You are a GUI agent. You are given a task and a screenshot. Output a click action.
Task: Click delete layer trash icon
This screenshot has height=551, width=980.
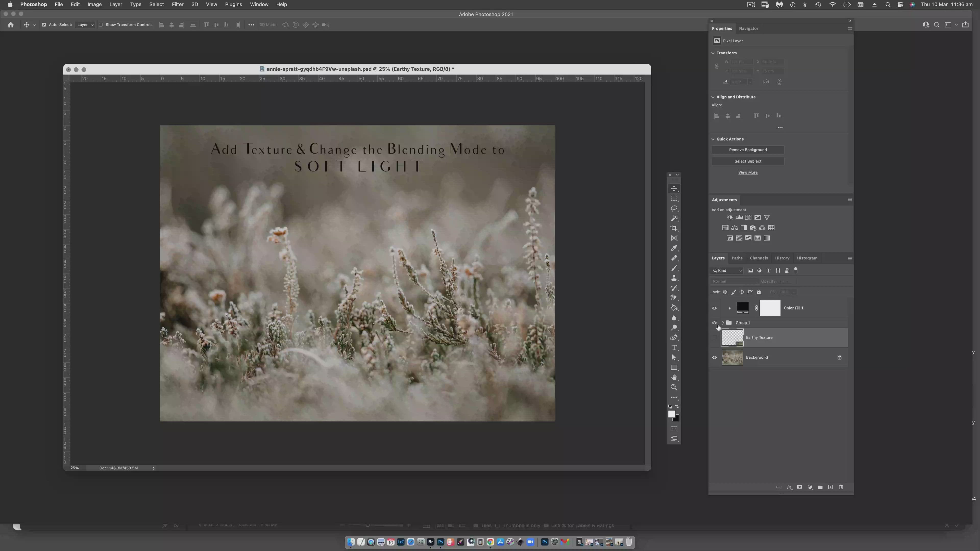coord(841,487)
